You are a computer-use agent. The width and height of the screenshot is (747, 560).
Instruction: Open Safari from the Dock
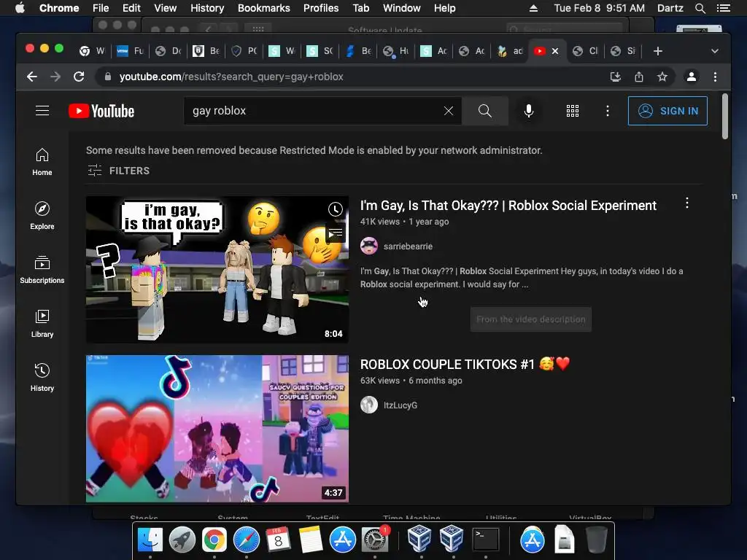(x=247, y=540)
